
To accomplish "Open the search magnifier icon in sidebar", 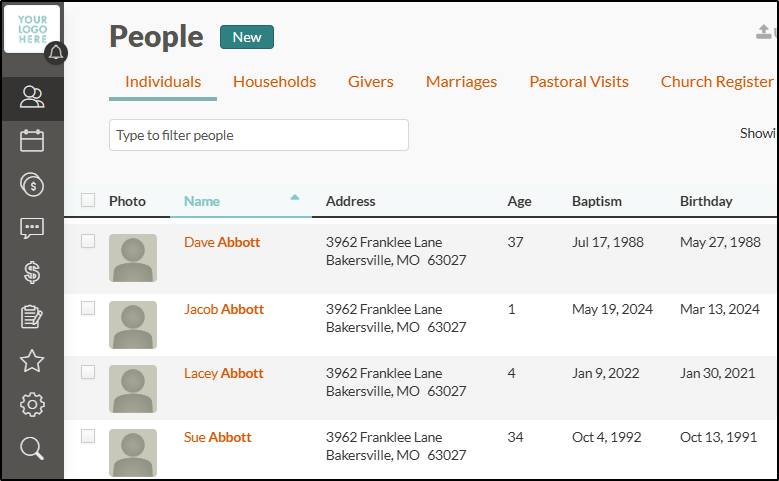I will (32, 448).
